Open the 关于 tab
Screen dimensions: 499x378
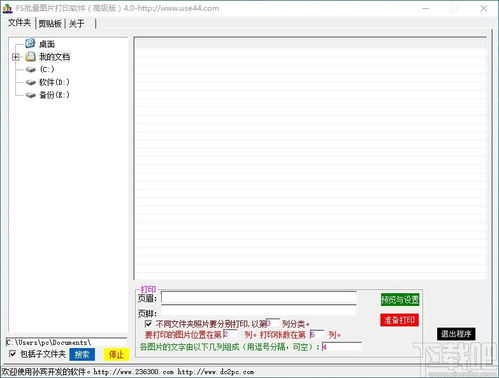(76, 24)
